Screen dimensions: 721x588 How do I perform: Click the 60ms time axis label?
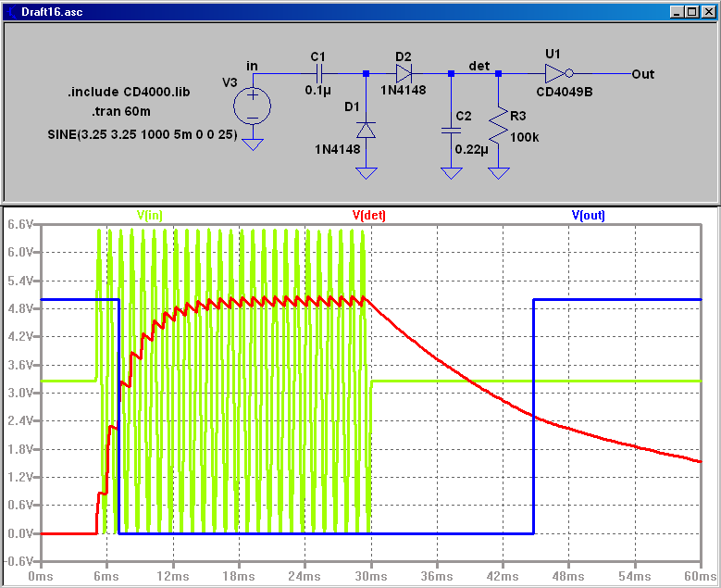(x=701, y=577)
